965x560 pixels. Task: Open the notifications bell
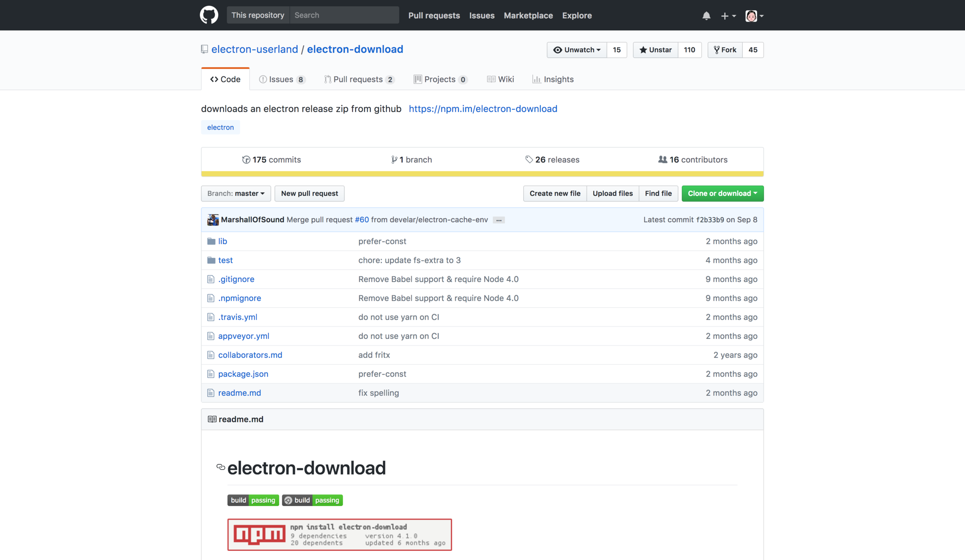[706, 16]
